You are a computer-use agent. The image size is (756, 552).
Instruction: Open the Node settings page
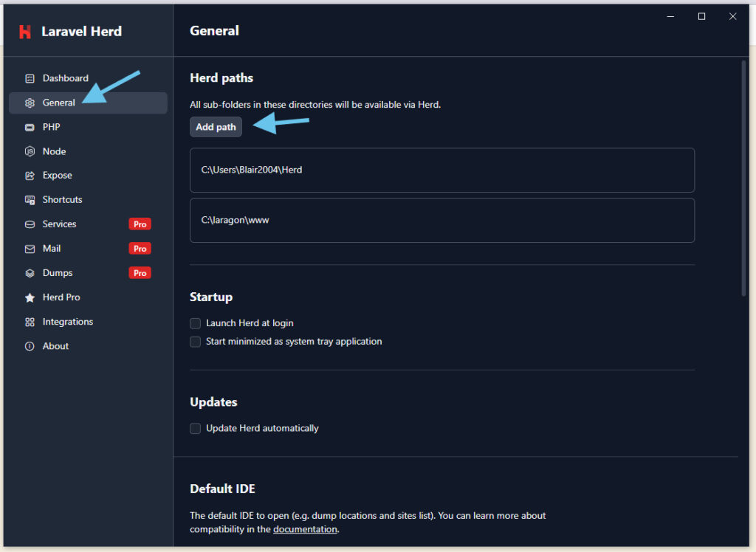pyautogui.click(x=89, y=151)
